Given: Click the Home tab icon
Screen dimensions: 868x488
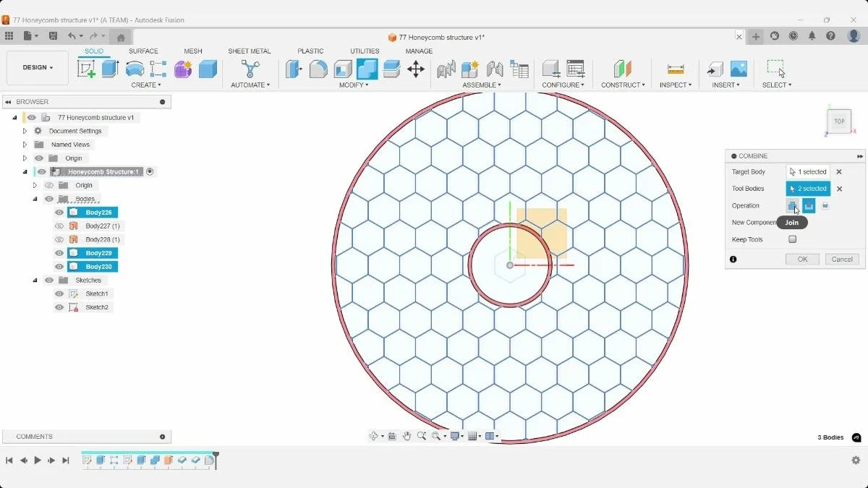Looking at the screenshot, I should click(121, 38).
